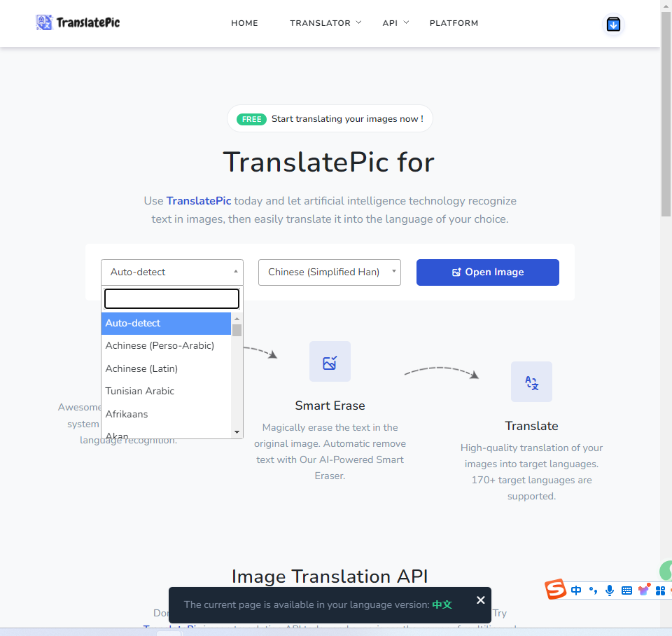Close the language version notification
This screenshot has width=672, height=636.
pyautogui.click(x=480, y=600)
